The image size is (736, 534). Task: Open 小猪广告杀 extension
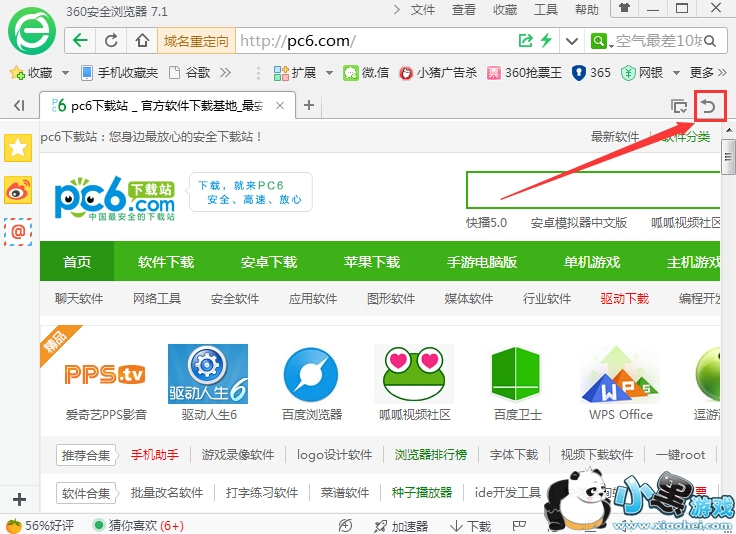(437, 73)
